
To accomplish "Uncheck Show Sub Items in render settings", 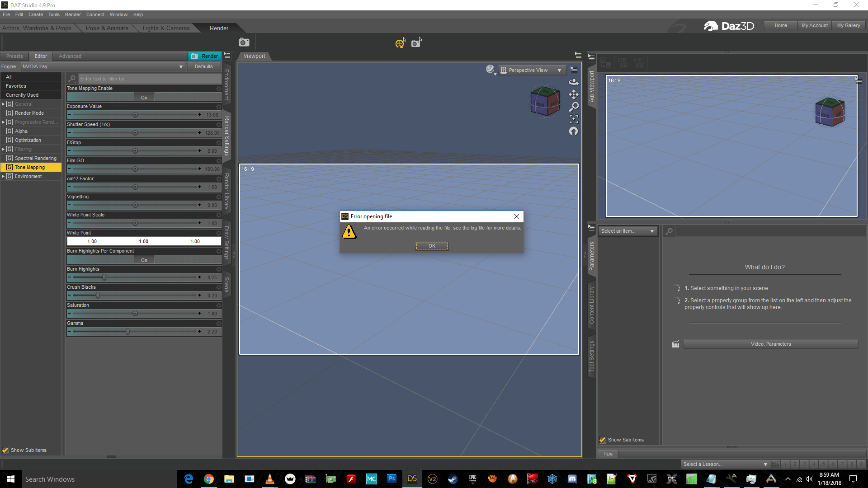I will pyautogui.click(x=5, y=450).
